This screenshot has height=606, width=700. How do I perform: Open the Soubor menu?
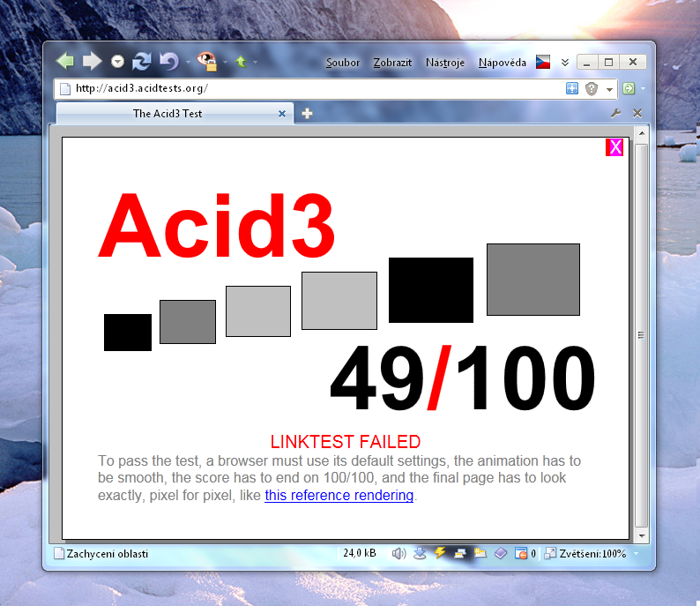pyautogui.click(x=343, y=63)
